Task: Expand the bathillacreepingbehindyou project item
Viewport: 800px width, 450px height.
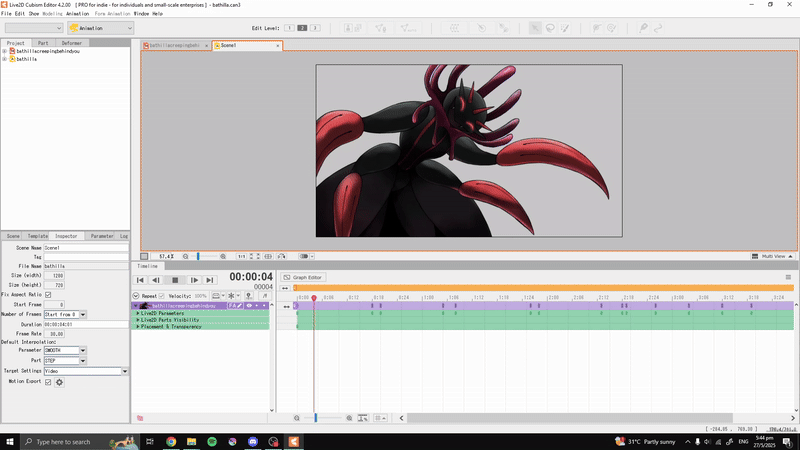Action: point(5,51)
